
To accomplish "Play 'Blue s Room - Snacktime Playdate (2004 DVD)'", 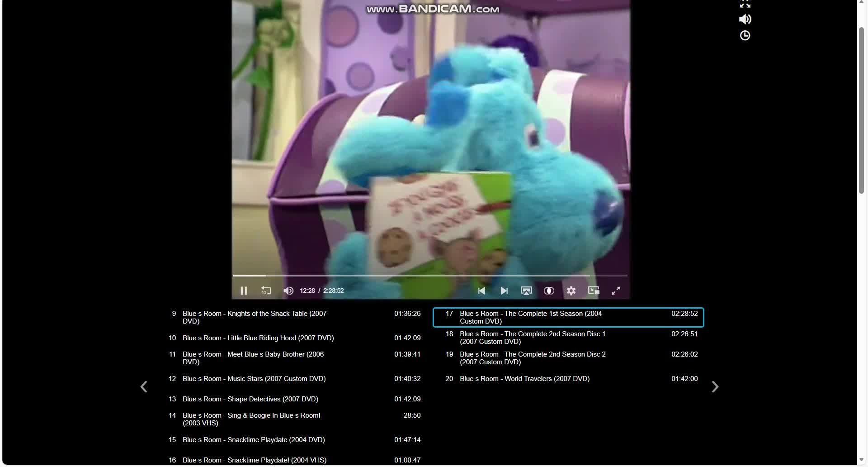I will (254, 439).
